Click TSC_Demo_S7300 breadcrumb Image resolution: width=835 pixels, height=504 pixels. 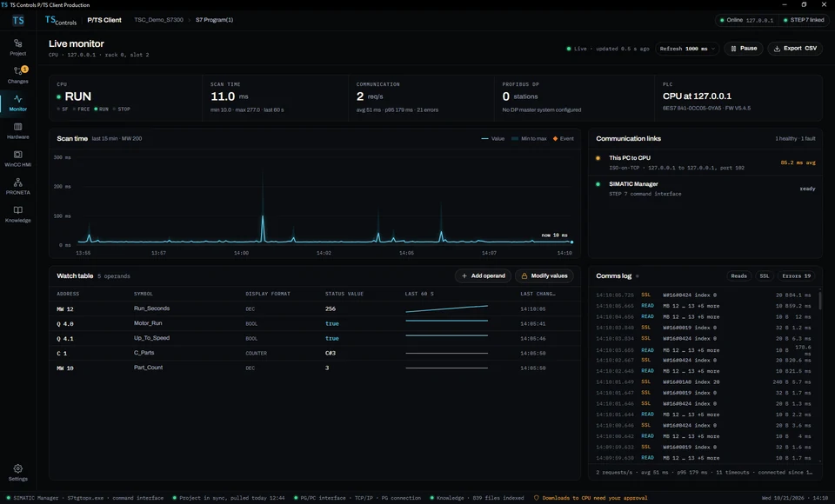click(158, 20)
